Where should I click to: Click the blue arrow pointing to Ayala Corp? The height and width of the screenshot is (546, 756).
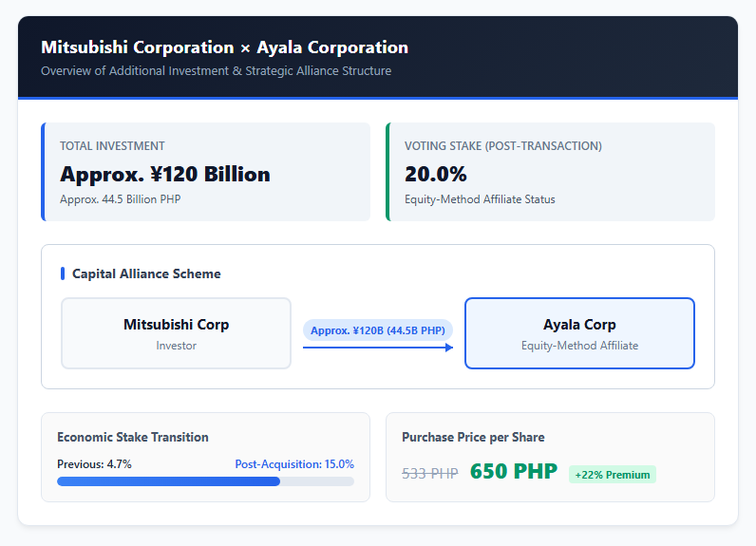coord(378,348)
